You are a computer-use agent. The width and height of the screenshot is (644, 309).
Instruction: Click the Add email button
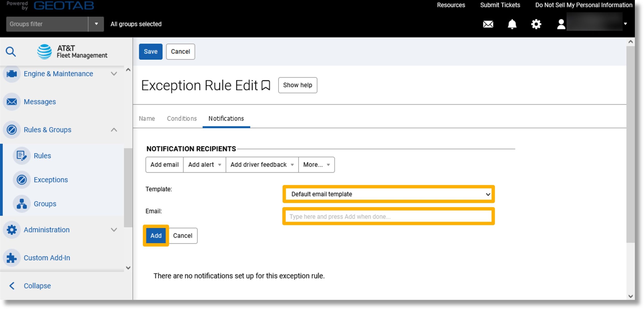164,164
